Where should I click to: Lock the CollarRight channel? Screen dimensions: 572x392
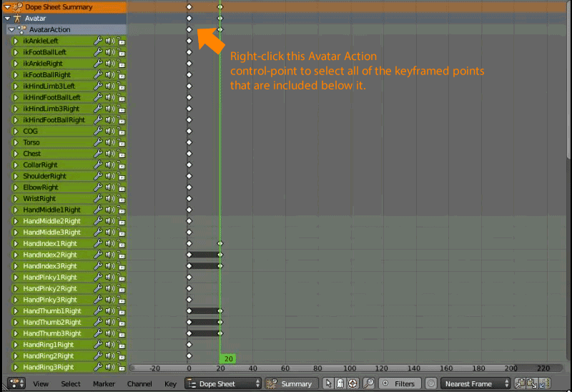pos(121,165)
